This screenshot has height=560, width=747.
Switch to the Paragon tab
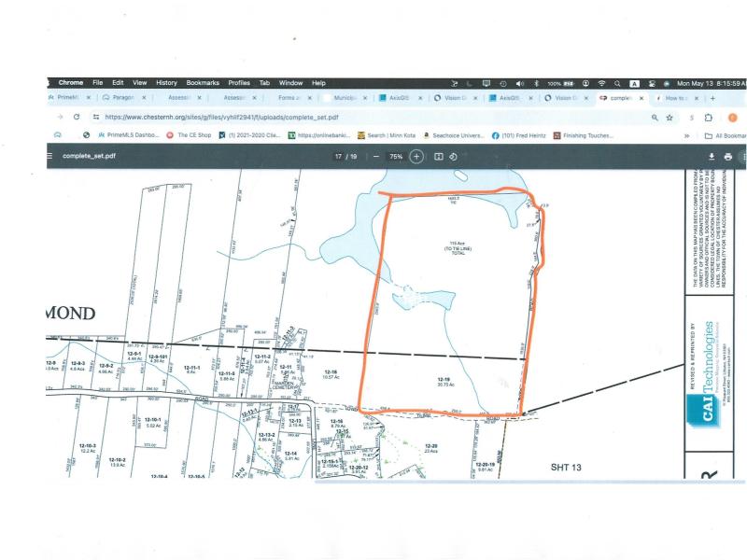click(123, 98)
